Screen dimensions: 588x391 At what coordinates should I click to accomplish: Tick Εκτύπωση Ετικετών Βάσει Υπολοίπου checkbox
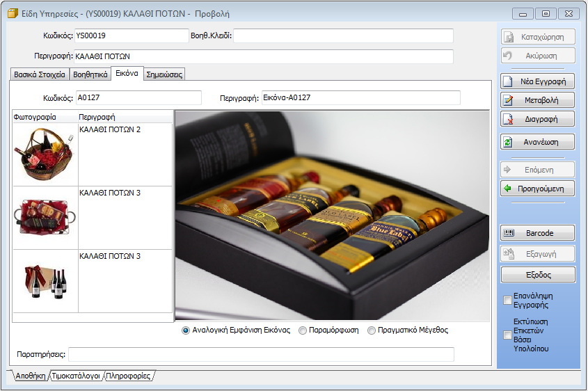coord(507,335)
